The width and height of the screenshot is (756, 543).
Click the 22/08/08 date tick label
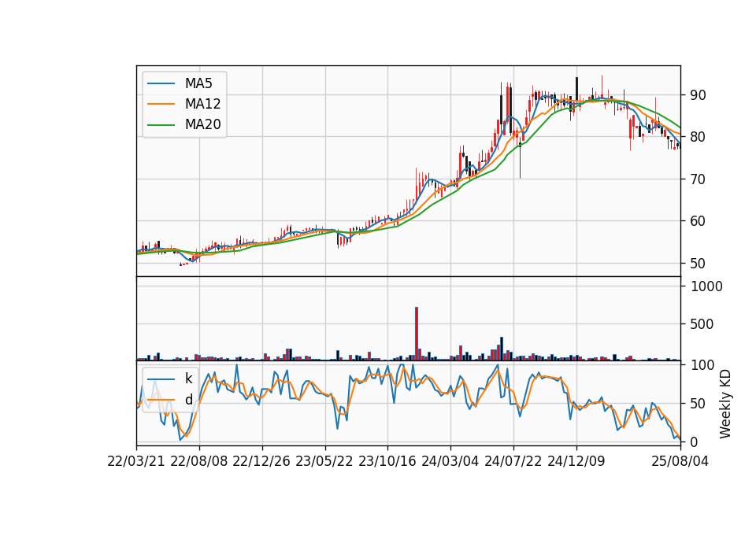coord(198,461)
